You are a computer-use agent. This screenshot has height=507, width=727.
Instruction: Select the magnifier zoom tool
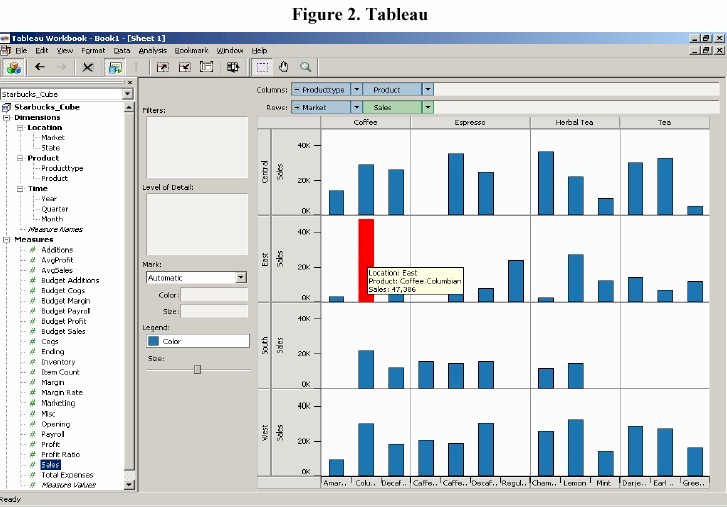(x=305, y=67)
